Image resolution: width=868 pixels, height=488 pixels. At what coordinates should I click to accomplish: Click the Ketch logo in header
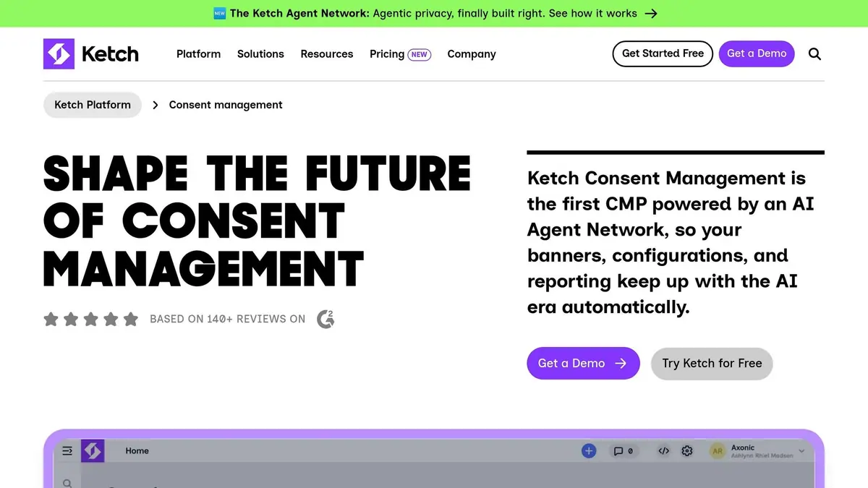click(91, 54)
